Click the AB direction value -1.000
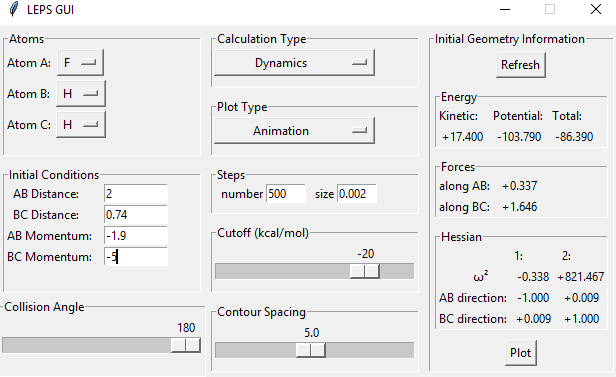 tap(533, 298)
